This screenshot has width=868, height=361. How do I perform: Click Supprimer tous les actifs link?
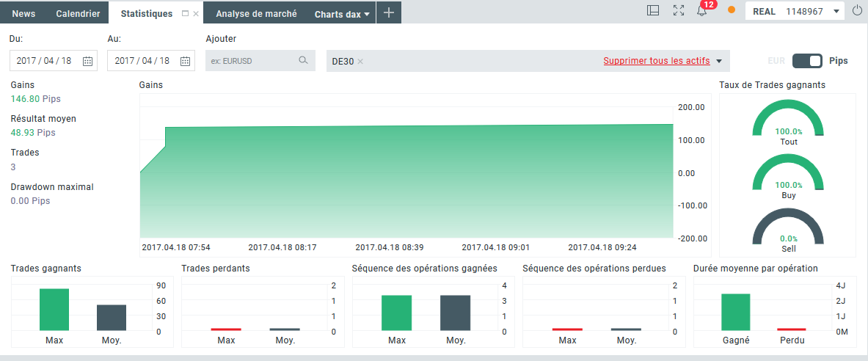pos(657,61)
